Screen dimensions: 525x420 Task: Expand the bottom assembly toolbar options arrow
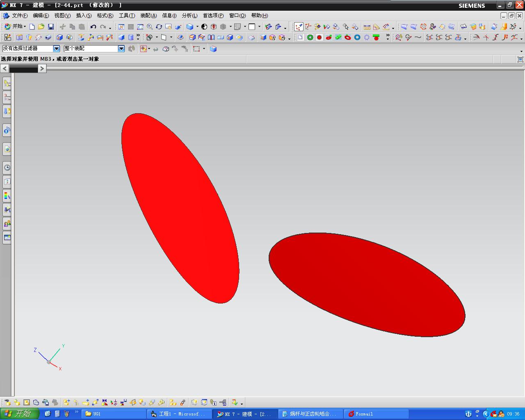click(242, 404)
